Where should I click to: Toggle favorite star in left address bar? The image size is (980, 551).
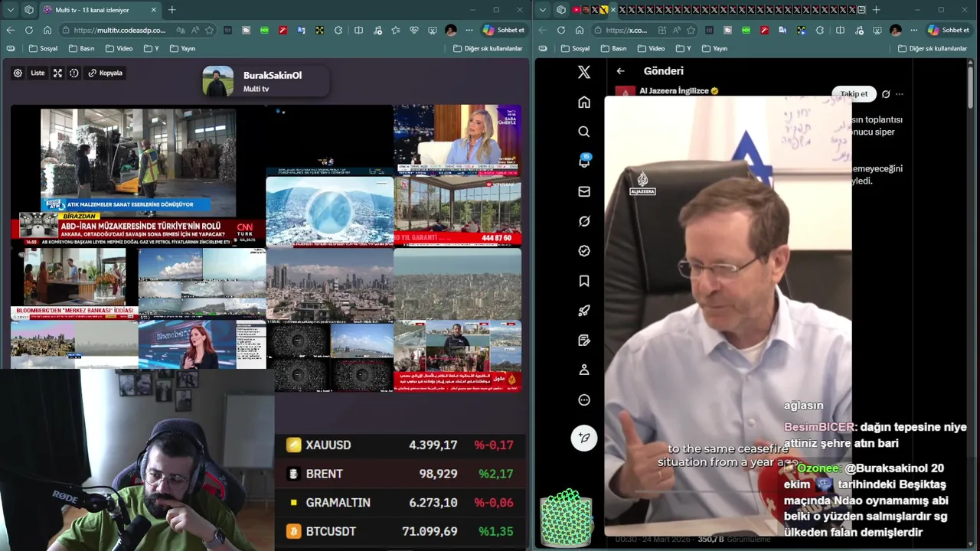(209, 30)
